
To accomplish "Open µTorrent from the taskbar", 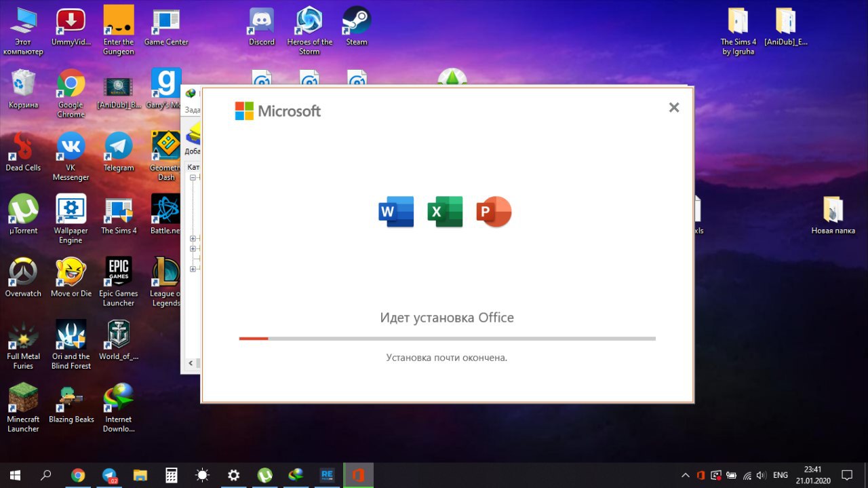I will pyautogui.click(x=264, y=475).
